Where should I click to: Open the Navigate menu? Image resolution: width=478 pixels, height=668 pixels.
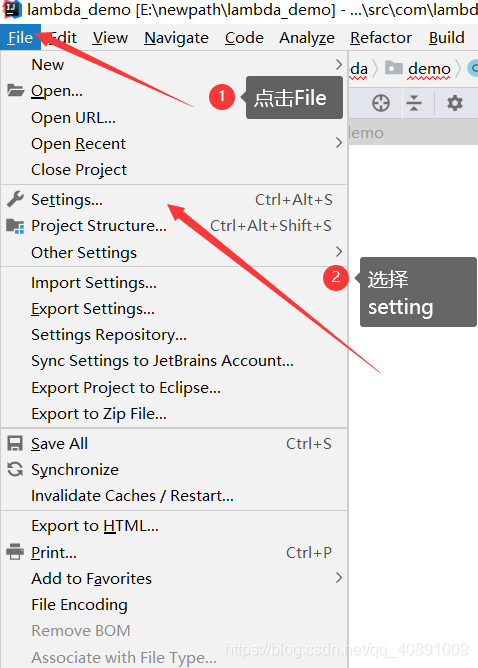(176, 38)
